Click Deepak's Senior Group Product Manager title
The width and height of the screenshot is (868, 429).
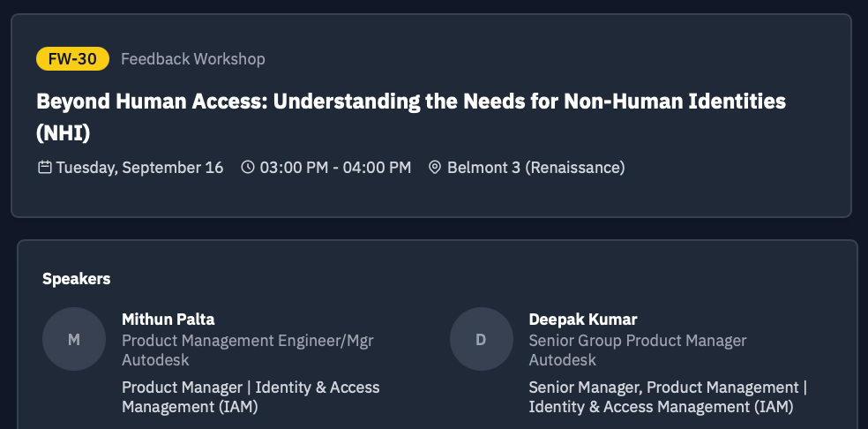click(x=637, y=341)
